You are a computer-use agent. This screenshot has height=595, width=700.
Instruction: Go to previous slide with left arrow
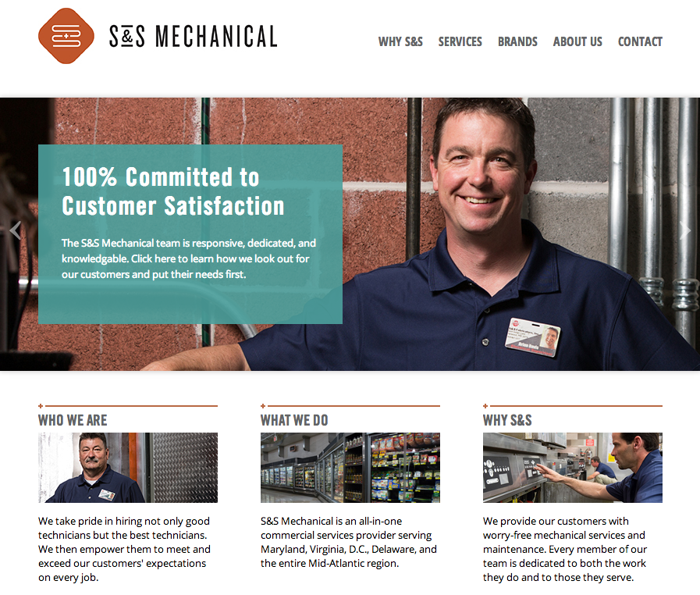(x=15, y=230)
